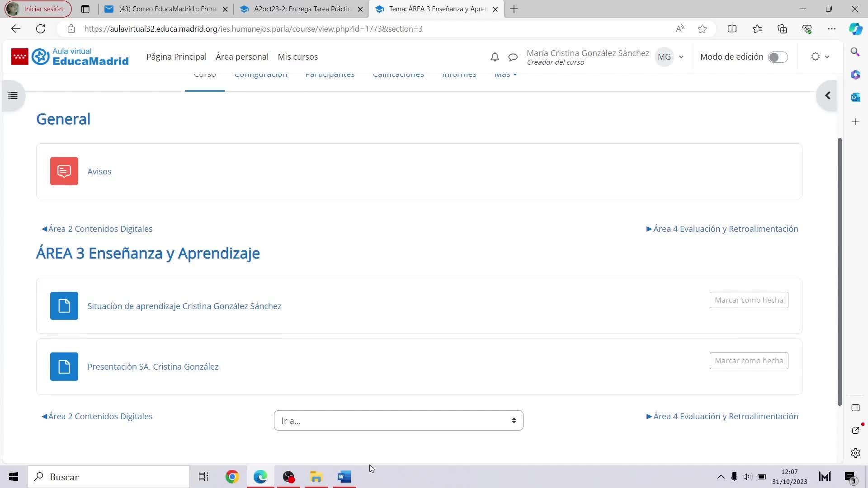This screenshot has width=868, height=488.
Task: Add page to favorites star icon
Action: pyautogui.click(x=702, y=29)
